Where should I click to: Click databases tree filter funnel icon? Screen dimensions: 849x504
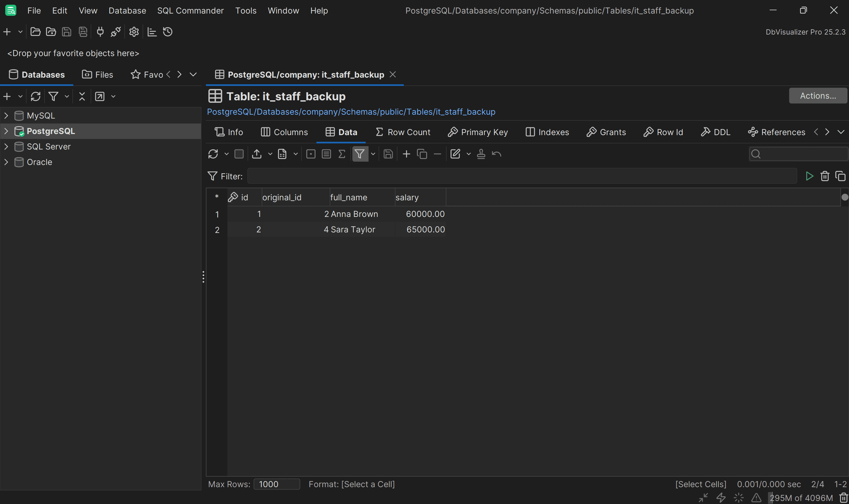point(53,96)
